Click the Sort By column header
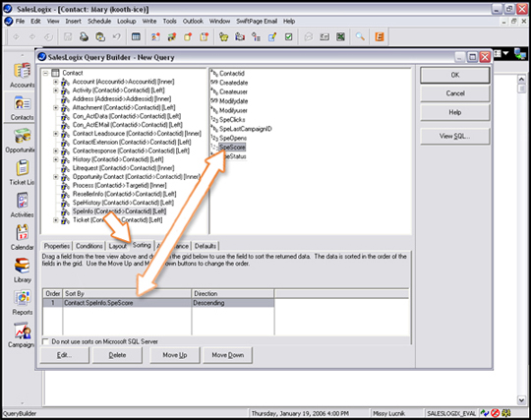 click(x=127, y=293)
